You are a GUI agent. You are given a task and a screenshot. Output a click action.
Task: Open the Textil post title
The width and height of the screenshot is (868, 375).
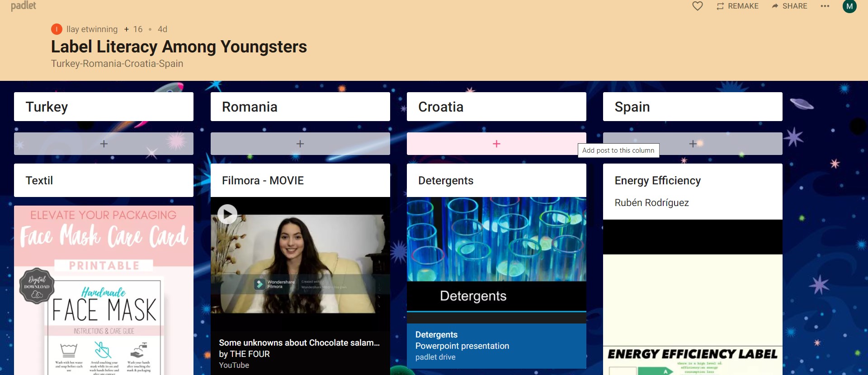(39, 180)
